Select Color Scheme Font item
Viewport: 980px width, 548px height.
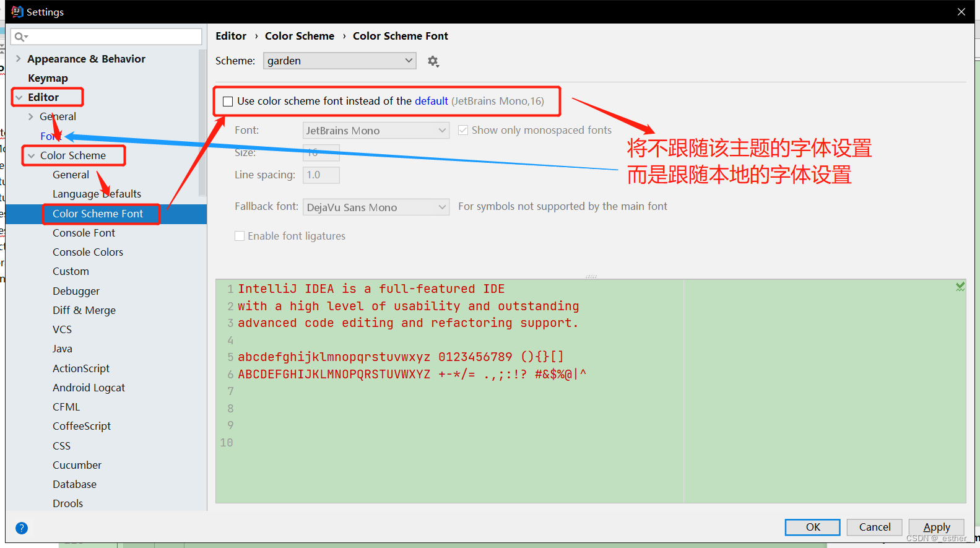[x=98, y=214]
